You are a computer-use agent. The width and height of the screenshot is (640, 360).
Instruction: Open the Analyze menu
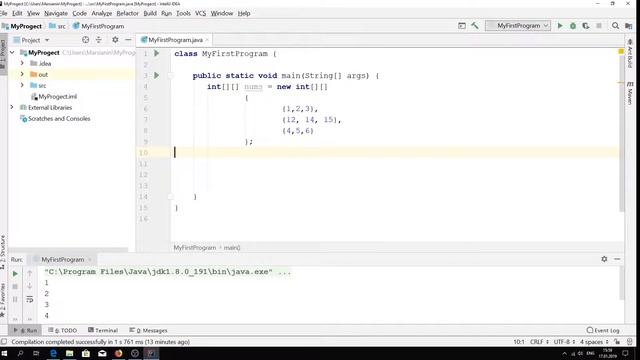point(102,13)
